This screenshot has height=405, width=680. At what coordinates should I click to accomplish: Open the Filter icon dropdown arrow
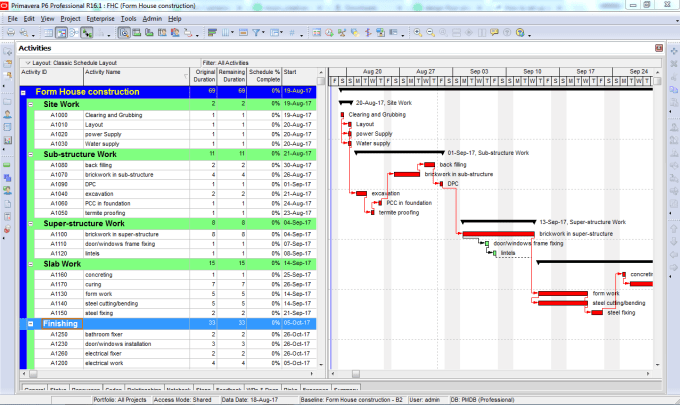point(263,33)
